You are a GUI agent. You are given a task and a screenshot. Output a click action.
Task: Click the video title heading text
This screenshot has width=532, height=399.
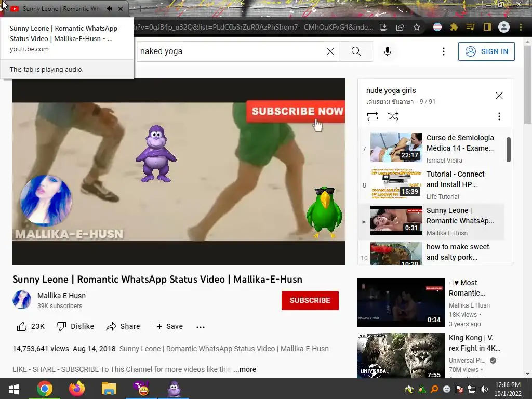tap(157, 279)
